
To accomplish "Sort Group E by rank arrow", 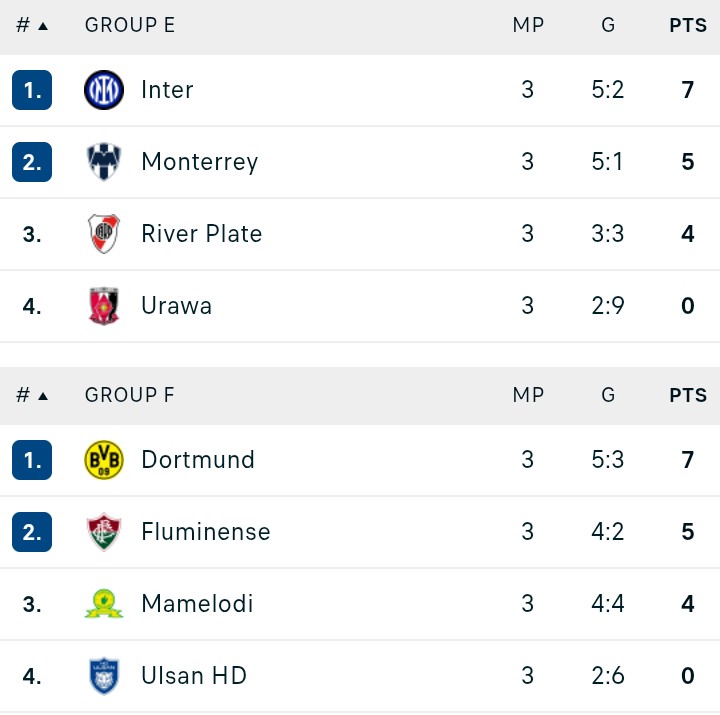I will pyautogui.click(x=43, y=26).
